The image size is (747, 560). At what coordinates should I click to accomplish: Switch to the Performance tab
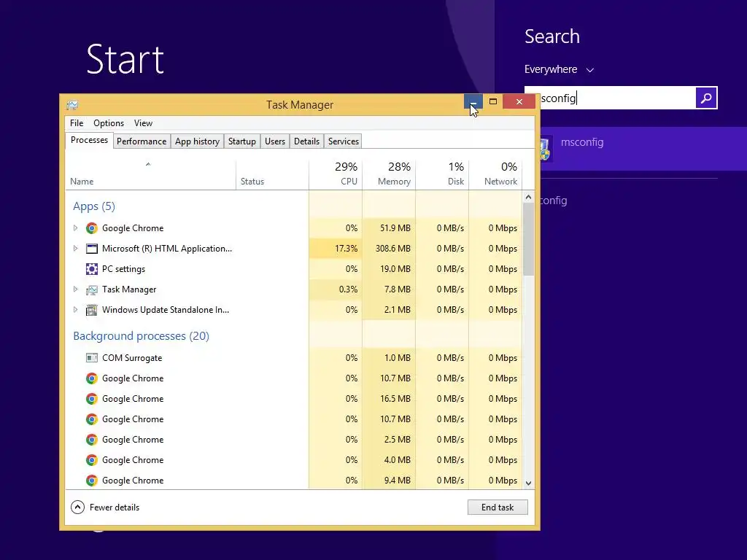click(x=142, y=141)
